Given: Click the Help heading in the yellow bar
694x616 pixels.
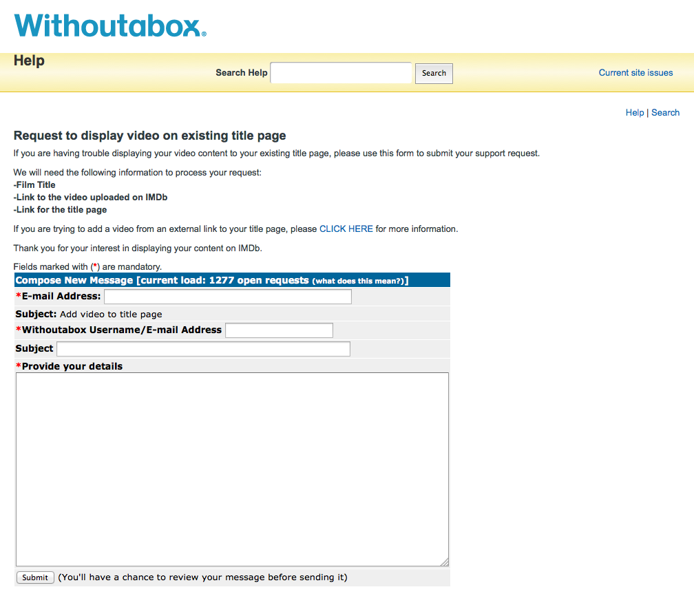Looking at the screenshot, I should pyautogui.click(x=29, y=61).
